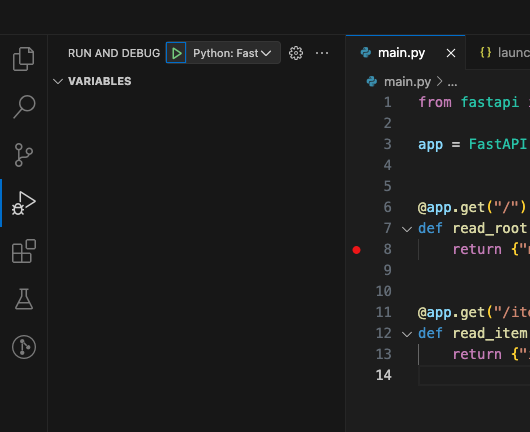
Task: Click Python icon on main.py tab
Action: (366, 53)
